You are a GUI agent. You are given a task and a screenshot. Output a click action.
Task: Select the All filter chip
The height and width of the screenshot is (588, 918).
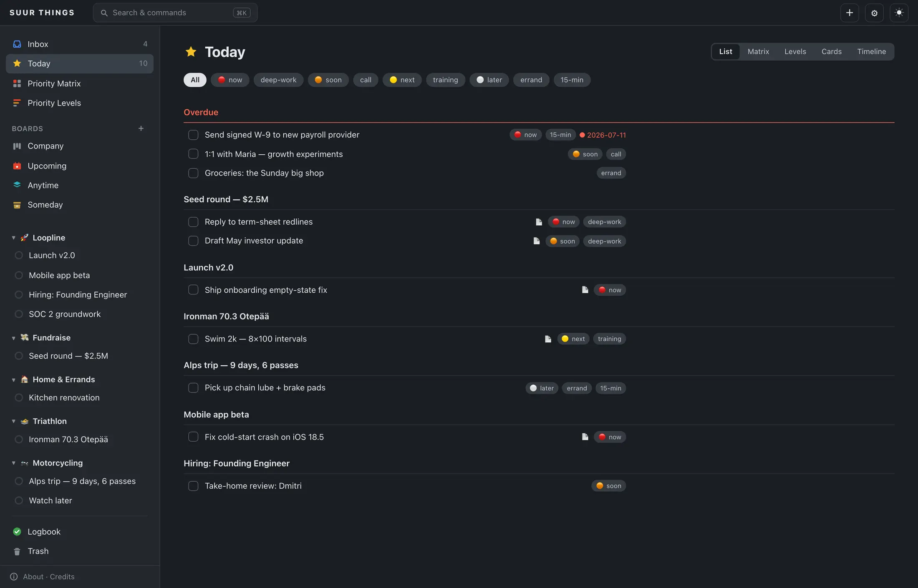[195, 80]
